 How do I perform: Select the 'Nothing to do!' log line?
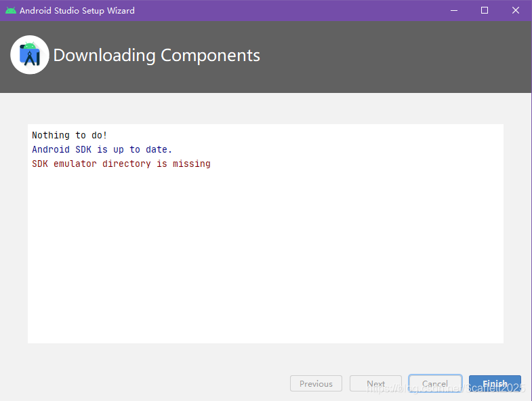point(70,135)
